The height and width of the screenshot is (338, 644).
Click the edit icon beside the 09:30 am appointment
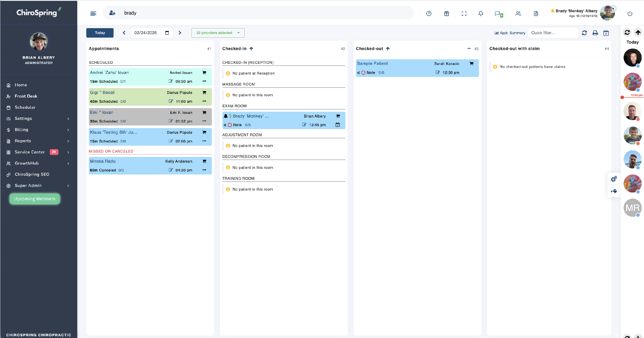pos(171,81)
